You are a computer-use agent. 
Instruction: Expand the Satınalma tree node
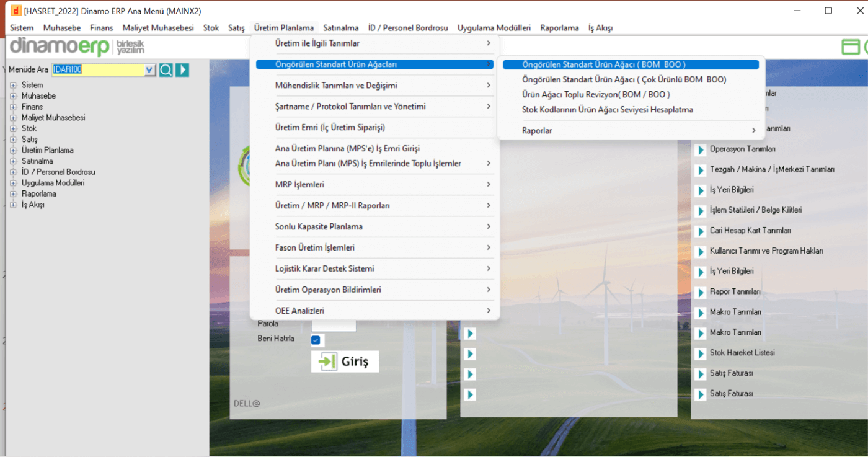pyautogui.click(x=13, y=161)
